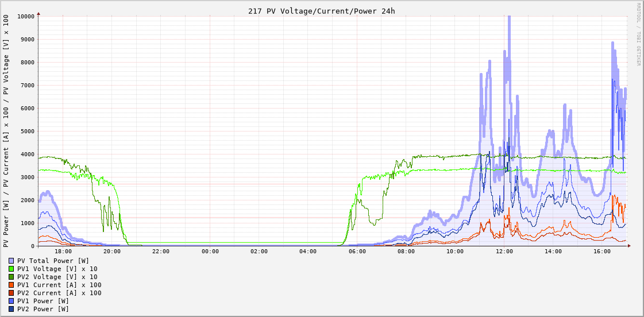Image resolution: width=644 pixels, height=317 pixels.
Task: Click the RRDTOOL / TOBI OETIKER watermark
Action: point(638,34)
